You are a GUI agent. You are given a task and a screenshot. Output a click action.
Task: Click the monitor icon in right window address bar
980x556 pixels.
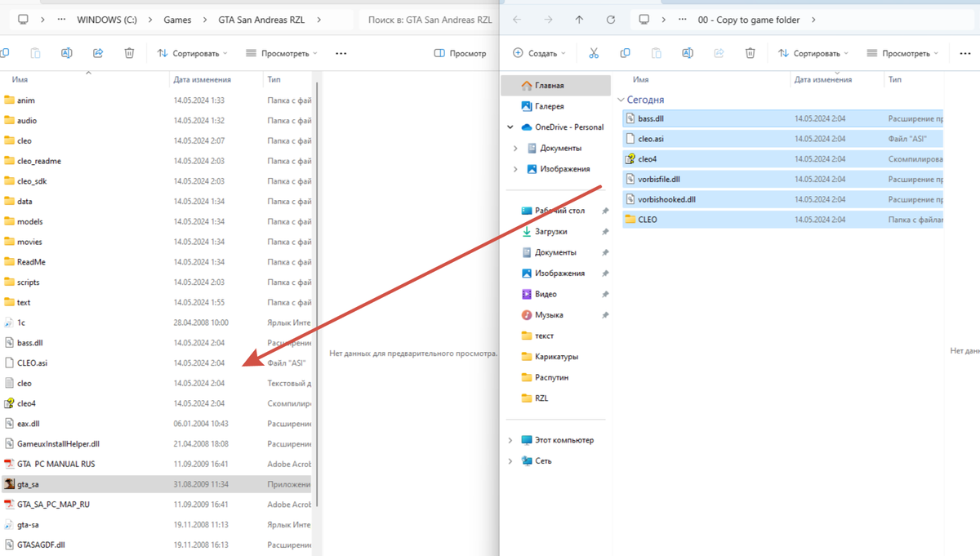tap(644, 20)
